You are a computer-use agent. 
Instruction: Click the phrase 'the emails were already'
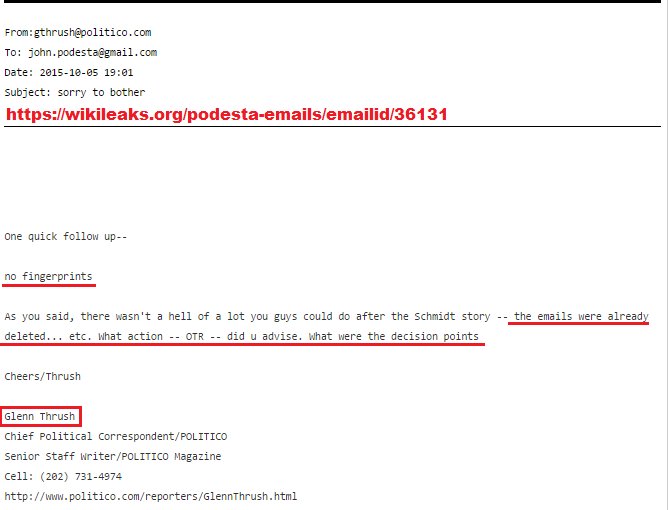click(x=581, y=317)
